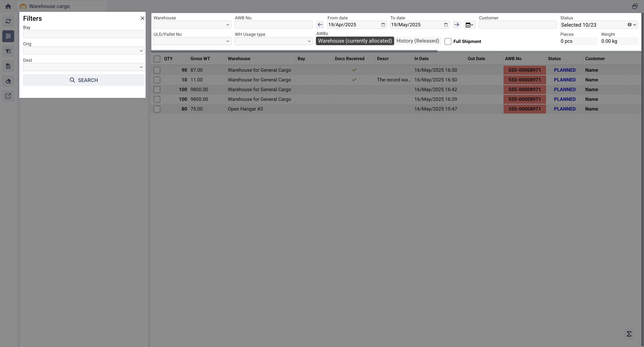Image resolution: width=644 pixels, height=347 pixels.
Task: Switch to History (Released) tab
Action: tap(418, 41)
